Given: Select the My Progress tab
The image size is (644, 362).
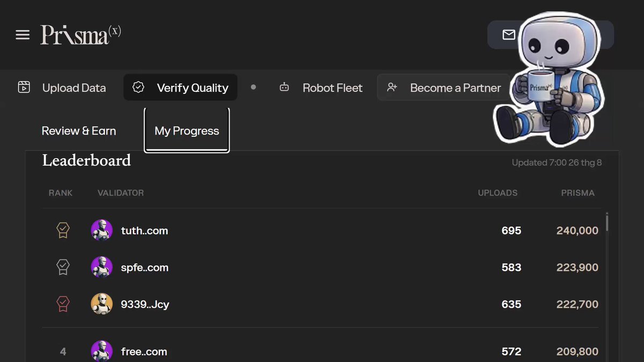Looking at the screenshot, I should pos(187,131).
